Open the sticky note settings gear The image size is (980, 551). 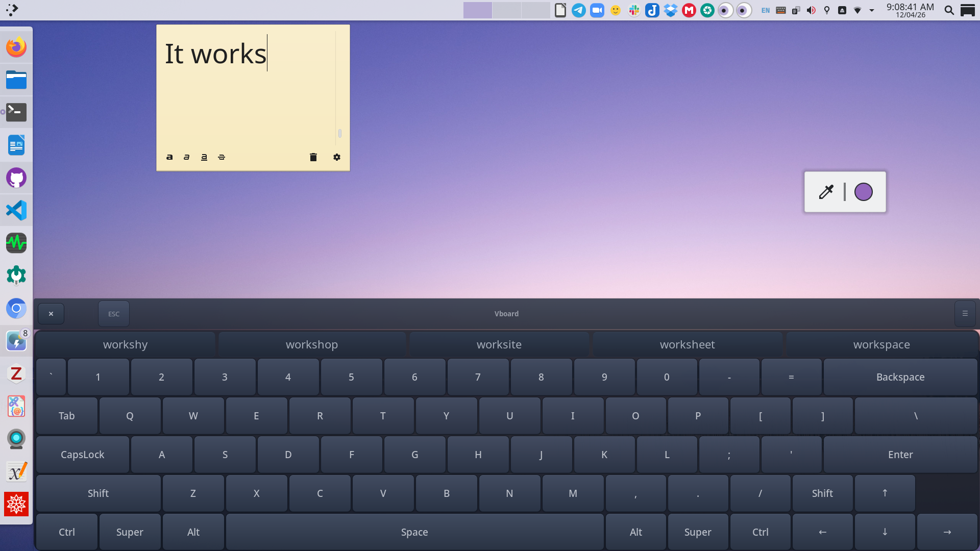(x=337, y=157)
